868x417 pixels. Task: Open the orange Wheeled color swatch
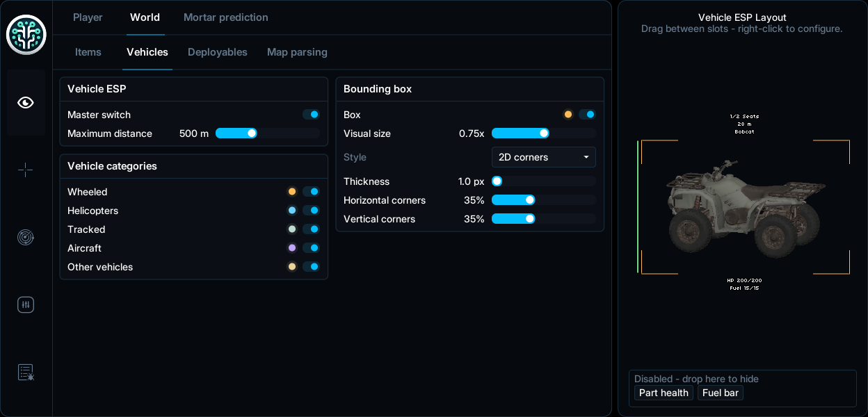292,192
